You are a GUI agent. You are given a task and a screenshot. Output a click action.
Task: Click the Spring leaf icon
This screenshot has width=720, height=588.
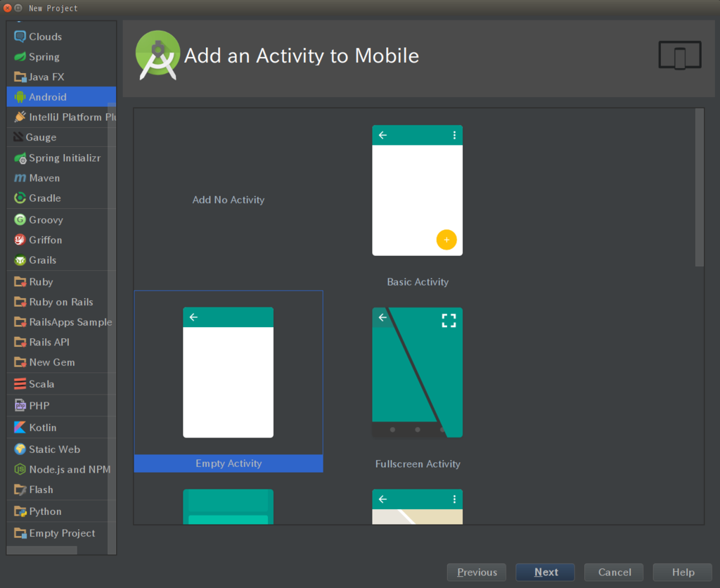tap(20, 56)
